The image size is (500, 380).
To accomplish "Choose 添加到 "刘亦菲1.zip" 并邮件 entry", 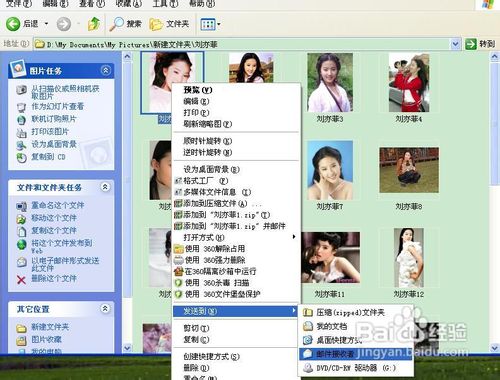I will click(x=236, y=226).
